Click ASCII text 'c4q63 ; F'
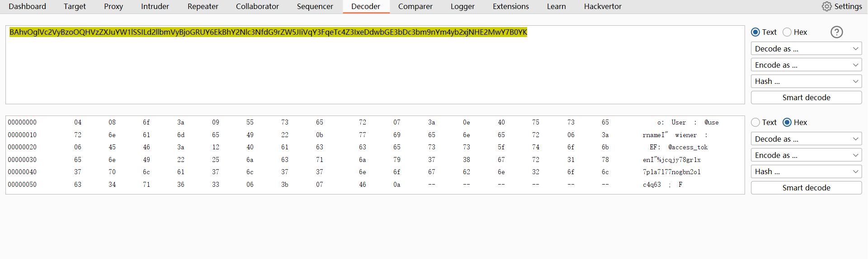 tap(663, 185)
